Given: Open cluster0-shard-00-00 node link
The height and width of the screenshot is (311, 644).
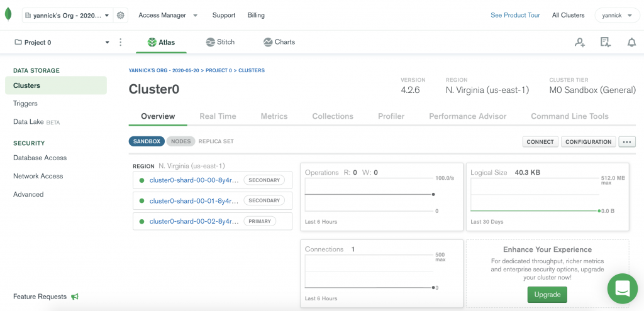Looking at the screenshot, I should coord(194,180).
